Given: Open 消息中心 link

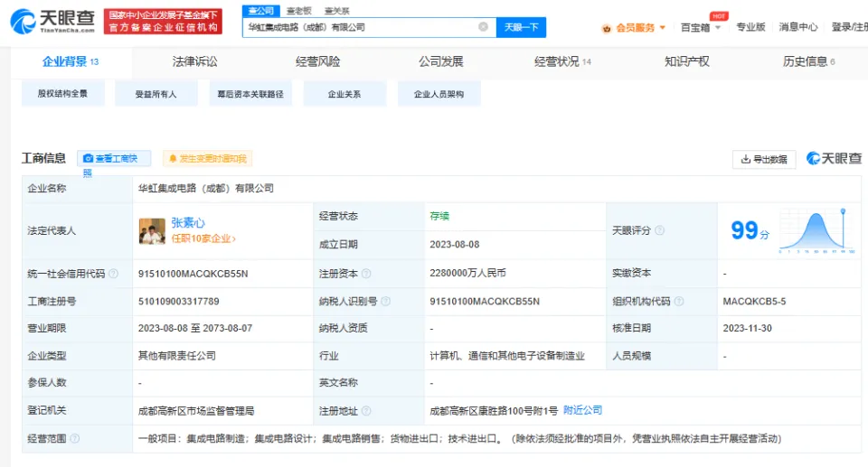Looking at the screenshot, I should (797, 27).
